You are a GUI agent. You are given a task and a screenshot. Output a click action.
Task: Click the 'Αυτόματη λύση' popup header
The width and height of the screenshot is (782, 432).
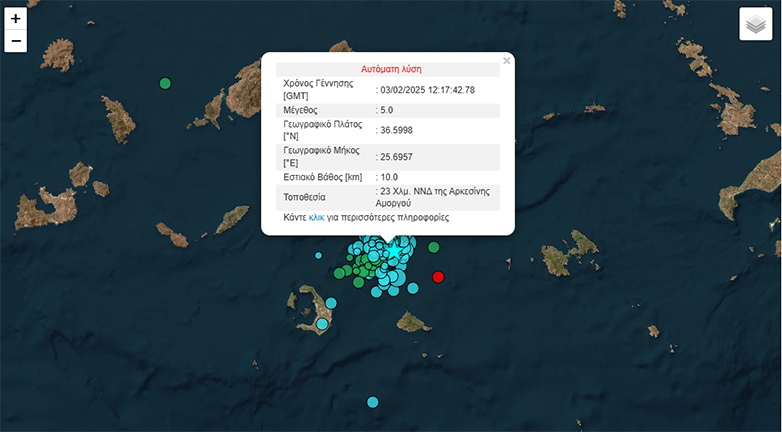391,69
